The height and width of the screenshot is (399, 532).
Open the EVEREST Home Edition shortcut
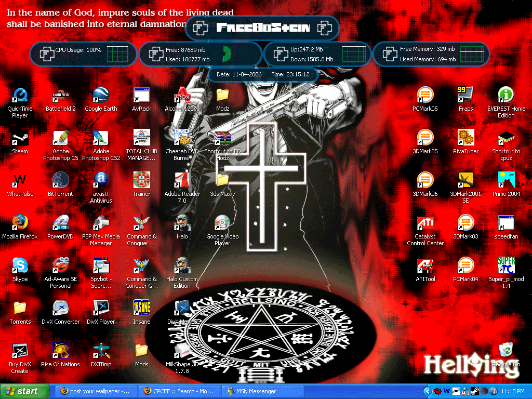[506, 96]
